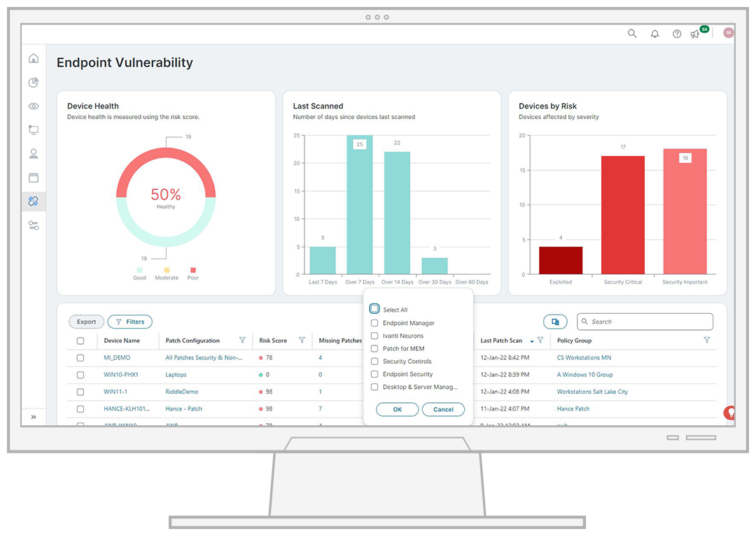This screenshot has width=756, height=536.
Task: Click the Good legend swatch
Action: (139, 270)
